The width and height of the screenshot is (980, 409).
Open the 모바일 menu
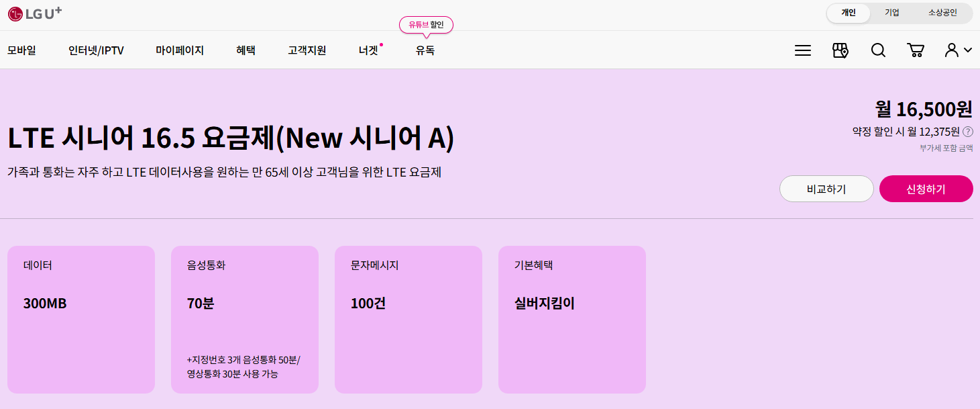tap(22, 50)
